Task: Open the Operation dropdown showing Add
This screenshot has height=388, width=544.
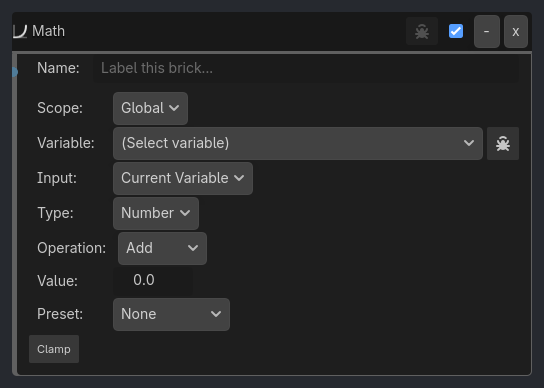Action: coord(162,248)
